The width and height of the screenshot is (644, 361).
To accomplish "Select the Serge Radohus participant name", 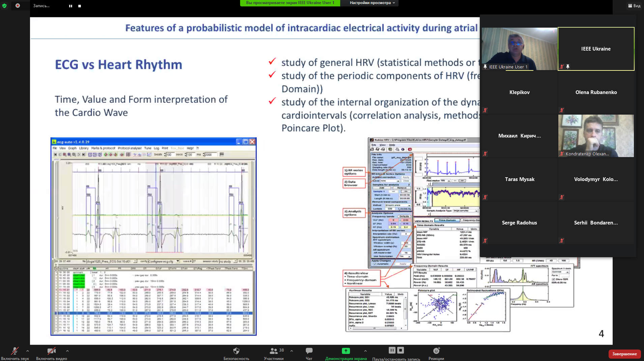I will click(x=519, y=223).
